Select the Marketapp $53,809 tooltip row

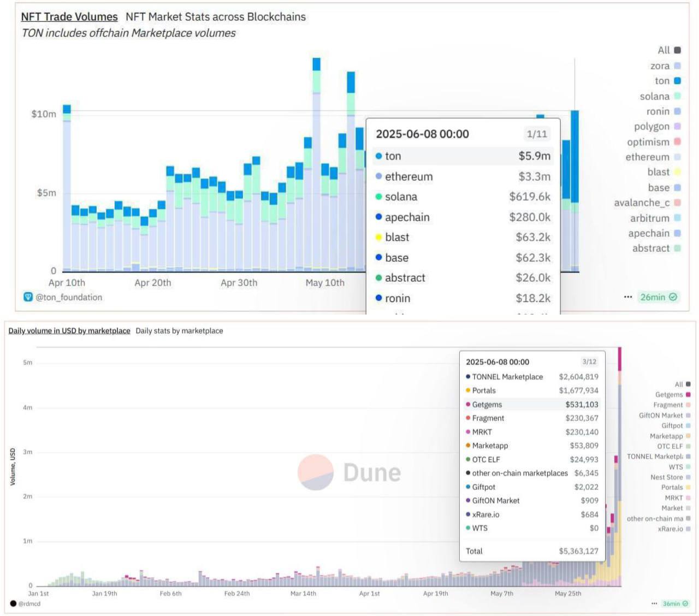click(x=532, y=446)
